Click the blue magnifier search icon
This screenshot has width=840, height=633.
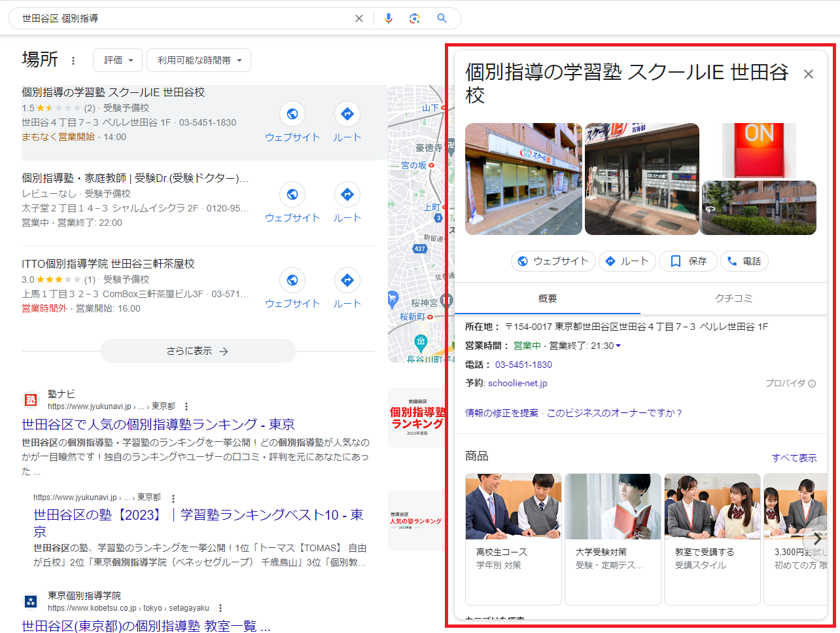pyautogui.click(x=442, y=18)
